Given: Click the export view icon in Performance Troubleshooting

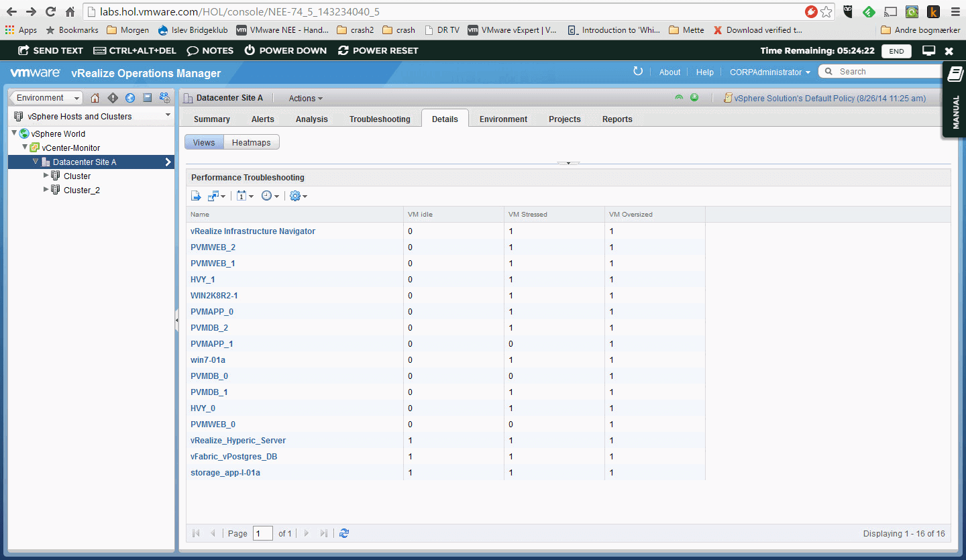Looking at the screenshot, I should 196,196.
